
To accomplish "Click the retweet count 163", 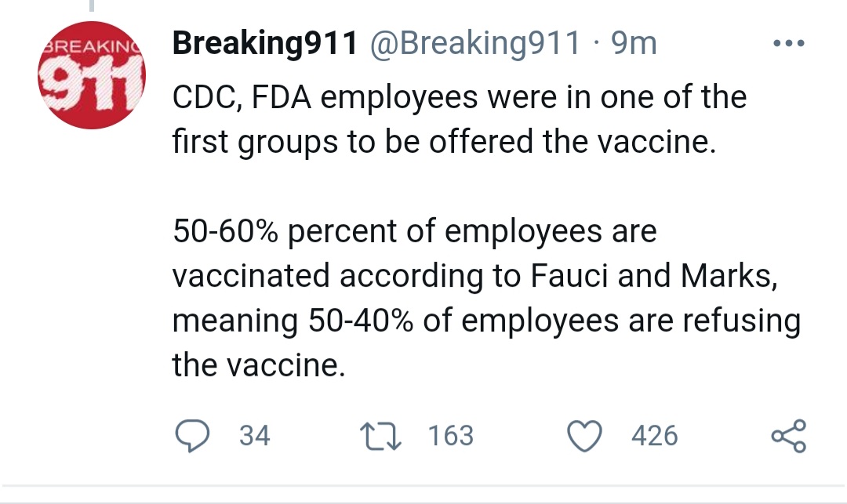I will coord(450,436).
